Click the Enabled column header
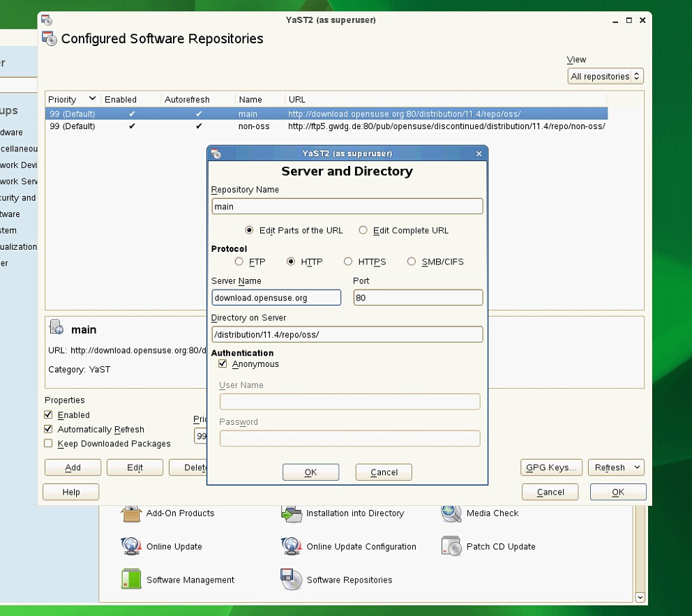The image size is (692, 616). (x=130, y=99)
